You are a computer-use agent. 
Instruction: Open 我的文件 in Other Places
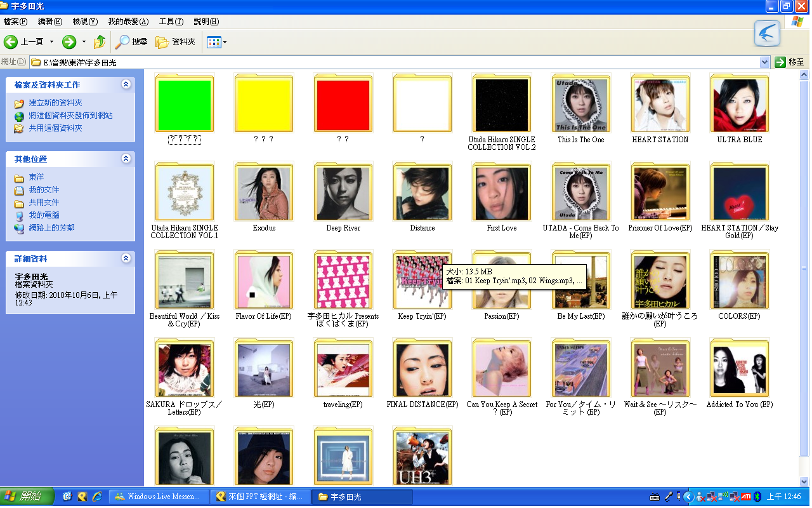(x=44, y=190)
